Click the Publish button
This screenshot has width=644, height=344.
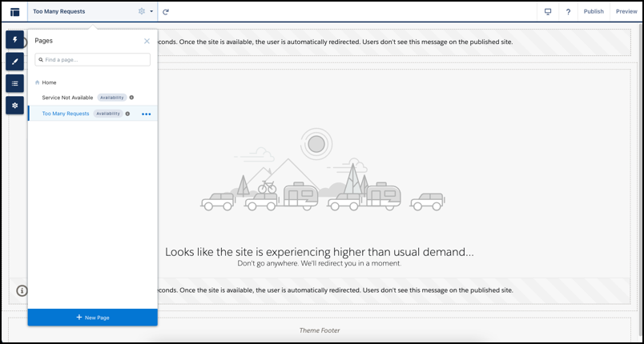coord(594,11)
